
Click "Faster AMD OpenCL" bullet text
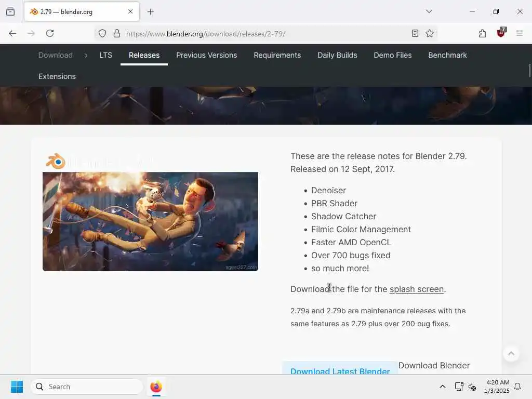[351, 242]
